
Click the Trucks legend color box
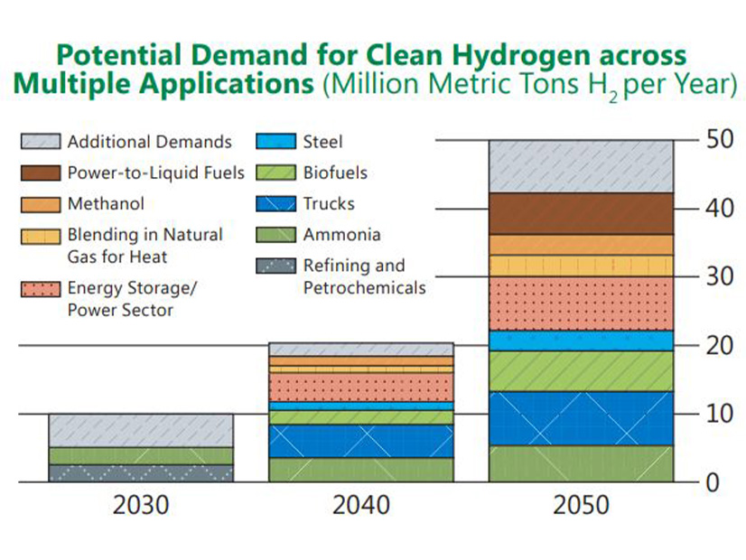pos(275,204)
